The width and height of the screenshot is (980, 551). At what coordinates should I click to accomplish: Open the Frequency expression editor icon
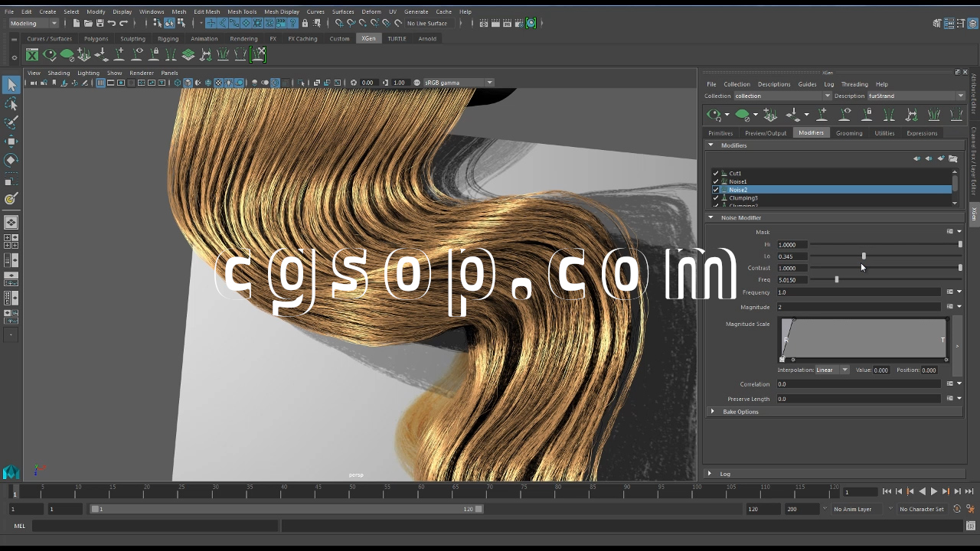[x=950, y=292]
